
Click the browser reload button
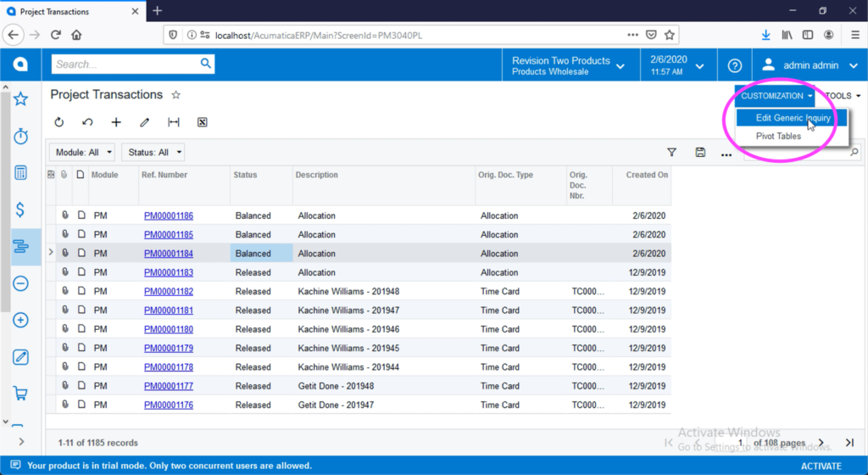[55, 35]
